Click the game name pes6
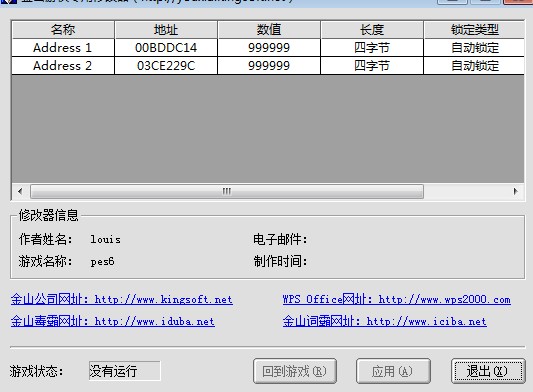Viewport: 533px width, 392px height. [x=102, y=261]
